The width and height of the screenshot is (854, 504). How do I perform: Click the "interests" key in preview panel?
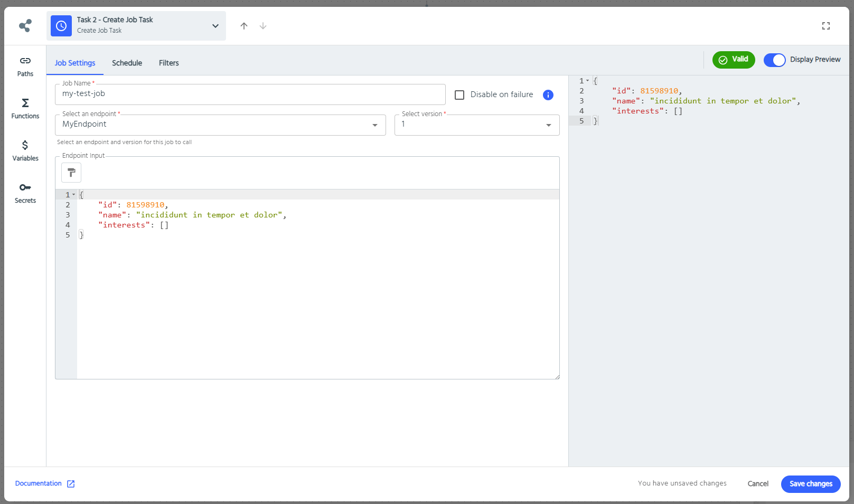[638, 111]
